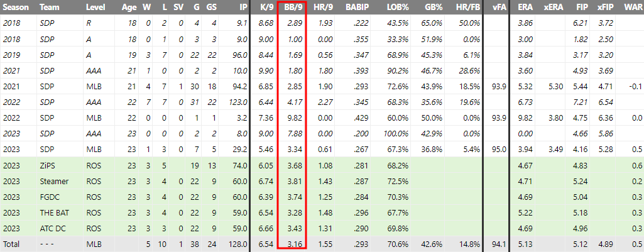Click the WAR column header
The height and width of the screenshot is (252, 644).
[631, 8]
